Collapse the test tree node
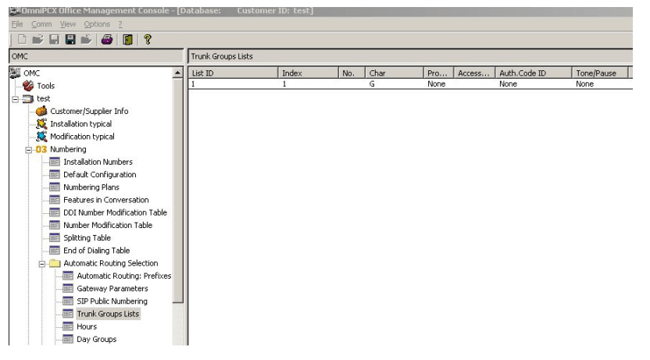This screenshot has width=650, height=360. 15,99
